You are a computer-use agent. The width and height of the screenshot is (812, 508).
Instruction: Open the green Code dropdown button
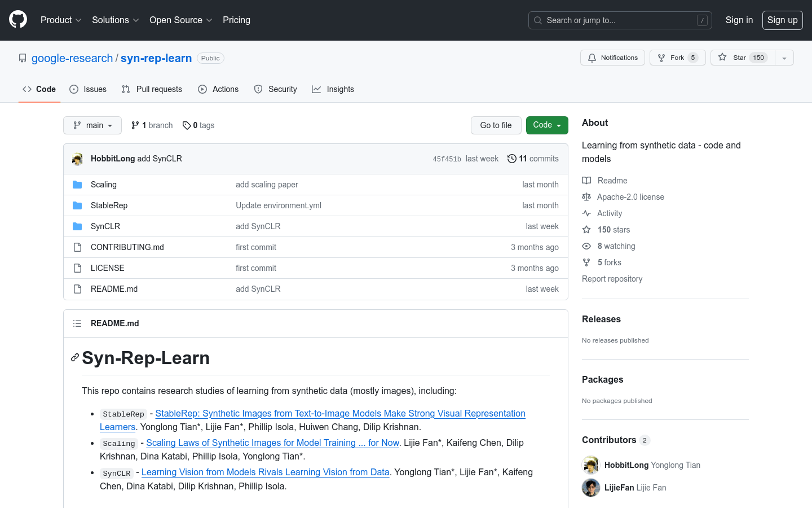pos(547,125)
